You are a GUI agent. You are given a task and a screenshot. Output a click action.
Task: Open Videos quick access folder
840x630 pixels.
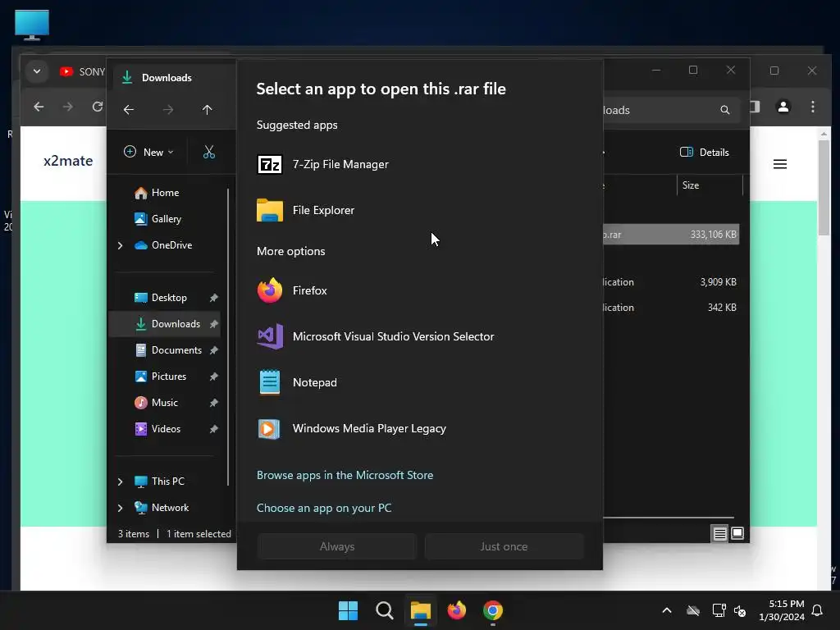(x=157, y=429)
